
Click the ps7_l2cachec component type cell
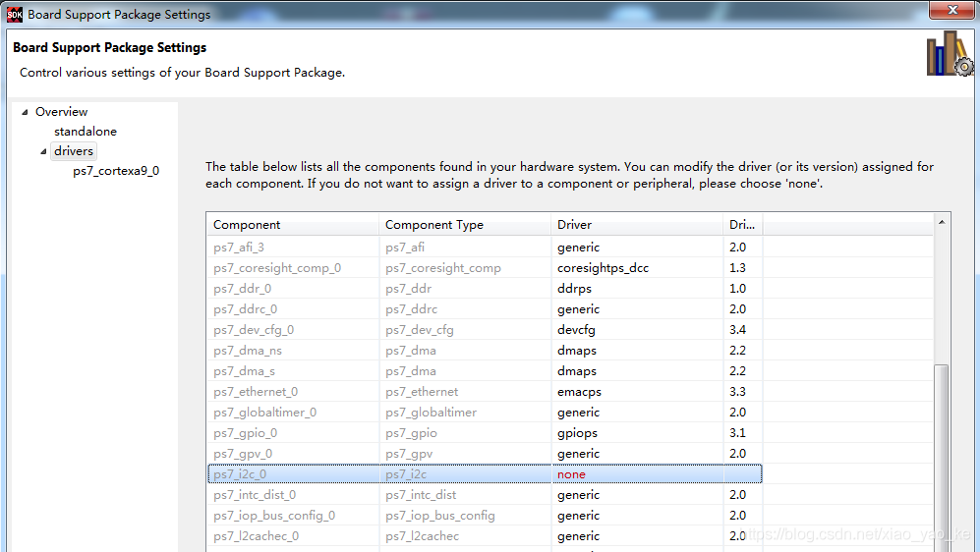(x=465, y=535)
